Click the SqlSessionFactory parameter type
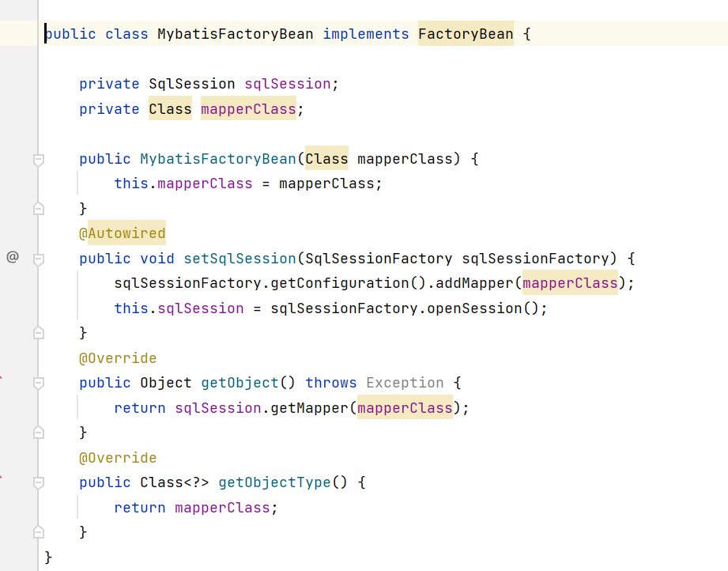 coord(379,259)
